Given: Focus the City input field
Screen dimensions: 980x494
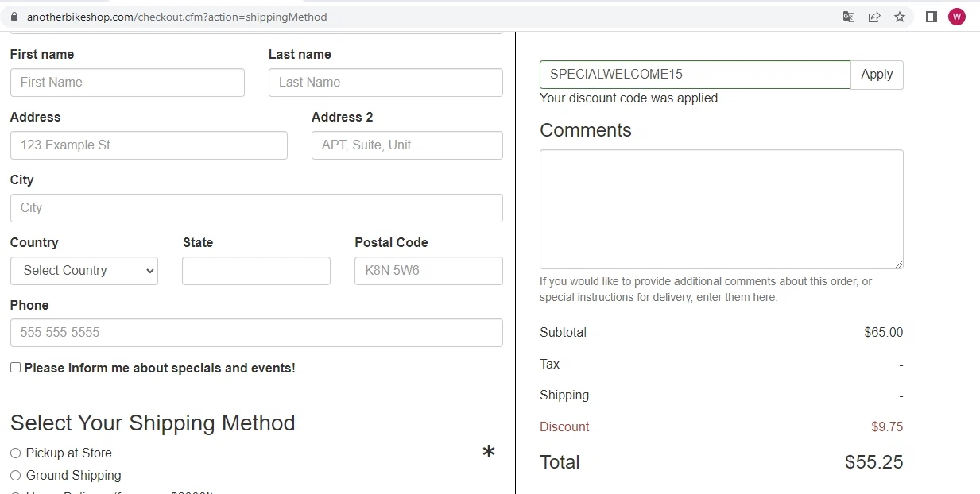Looking at the screenshot, I should [257, 208].
